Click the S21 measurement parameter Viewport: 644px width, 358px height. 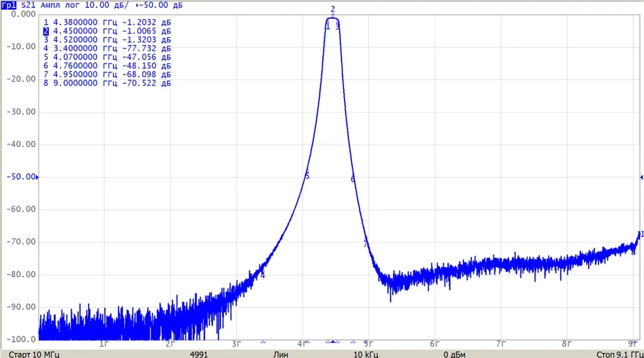coord(29,5)
